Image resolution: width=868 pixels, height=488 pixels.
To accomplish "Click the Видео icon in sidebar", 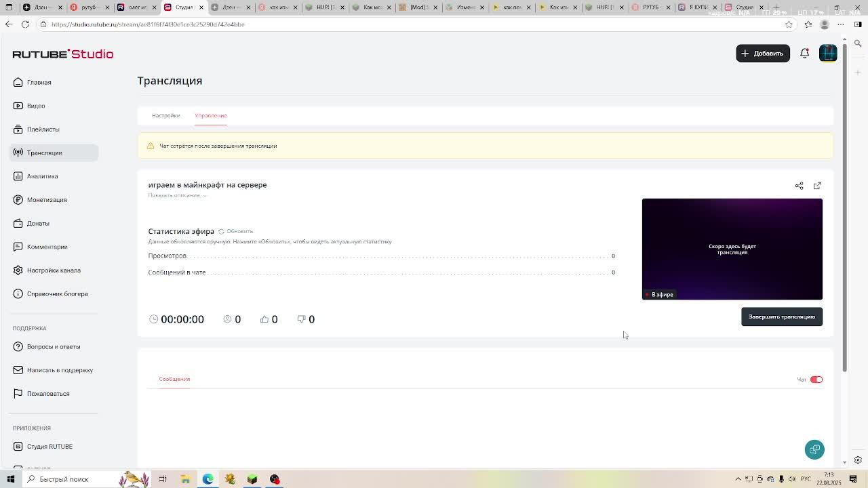I will coord(18,106).
